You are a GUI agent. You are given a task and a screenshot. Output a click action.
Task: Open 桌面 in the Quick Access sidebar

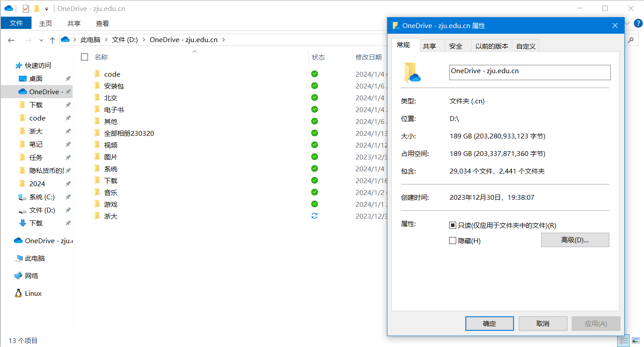pyautogui.click(x=36, y=78)
